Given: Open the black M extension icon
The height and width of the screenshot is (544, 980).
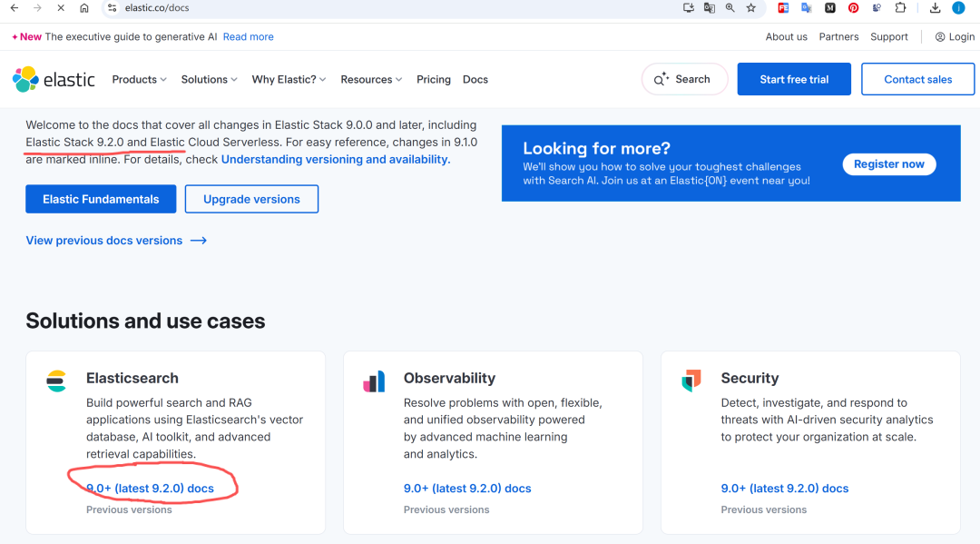Looking at the screenshot, I should point(830,8).
